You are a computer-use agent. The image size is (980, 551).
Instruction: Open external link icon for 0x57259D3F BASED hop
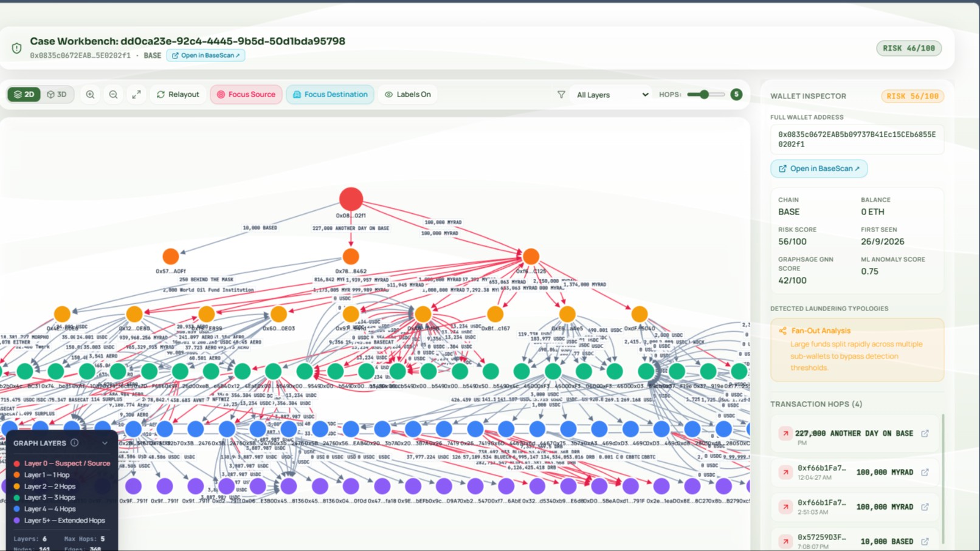(x=925, y=541)
